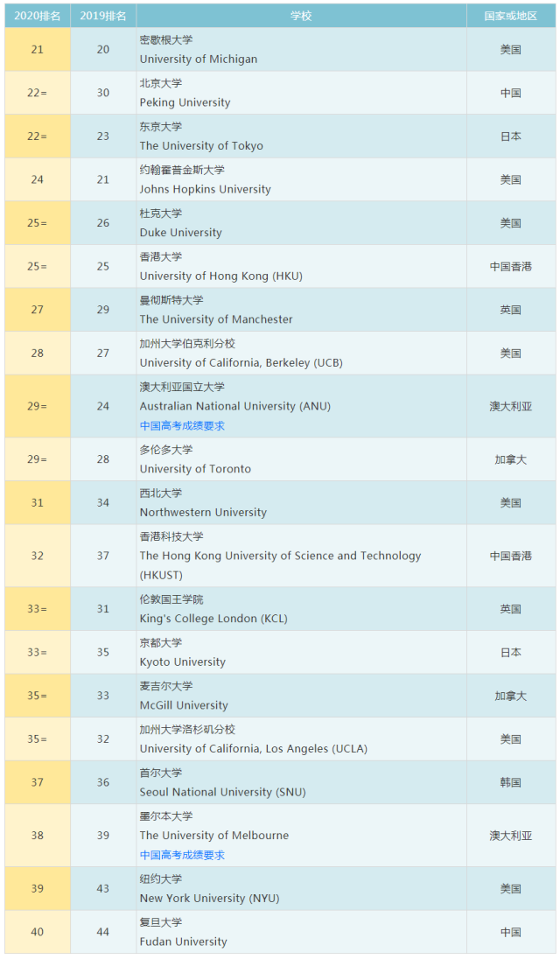Select the 约翰霍普金斯大学 school name
This screenshot has width=560, height=959.
pos(182,170)
